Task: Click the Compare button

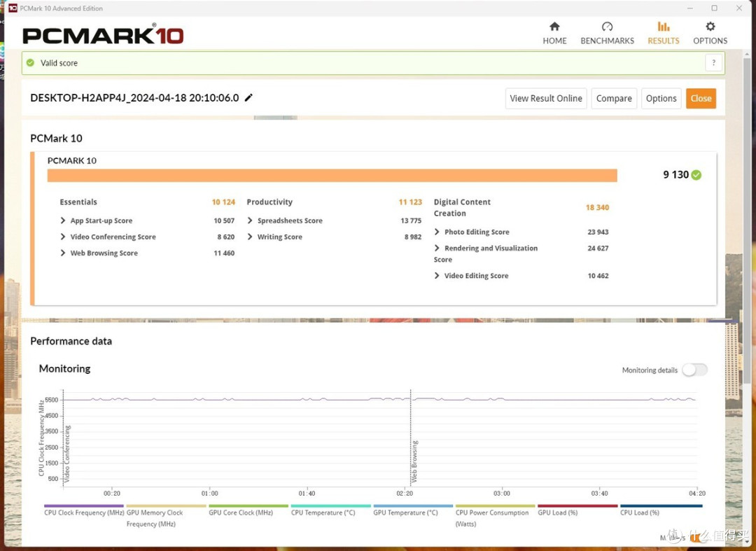Action: click(614, 98)
